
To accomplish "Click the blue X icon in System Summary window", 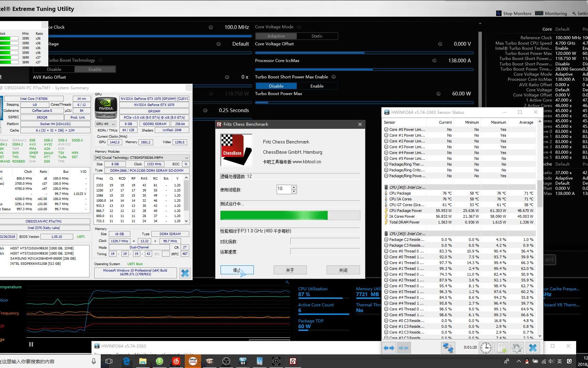I will tap(185, 273).
